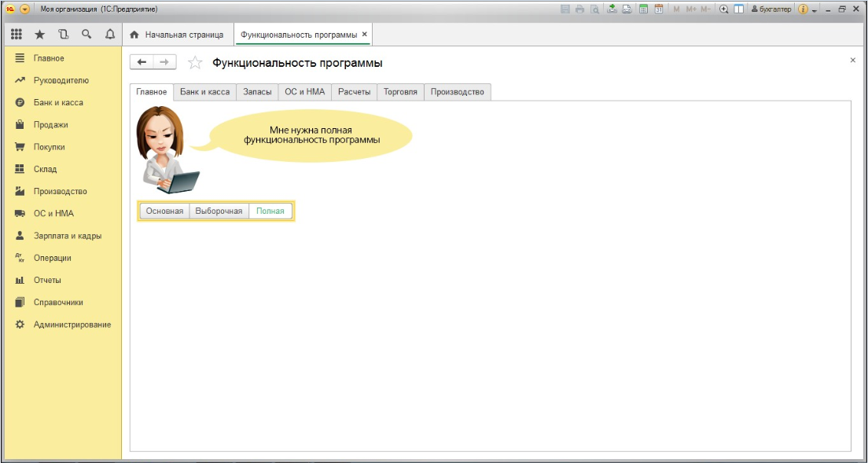Switch to the 'Банк и касса' tab
868x463 pixels.
(204, 92)
